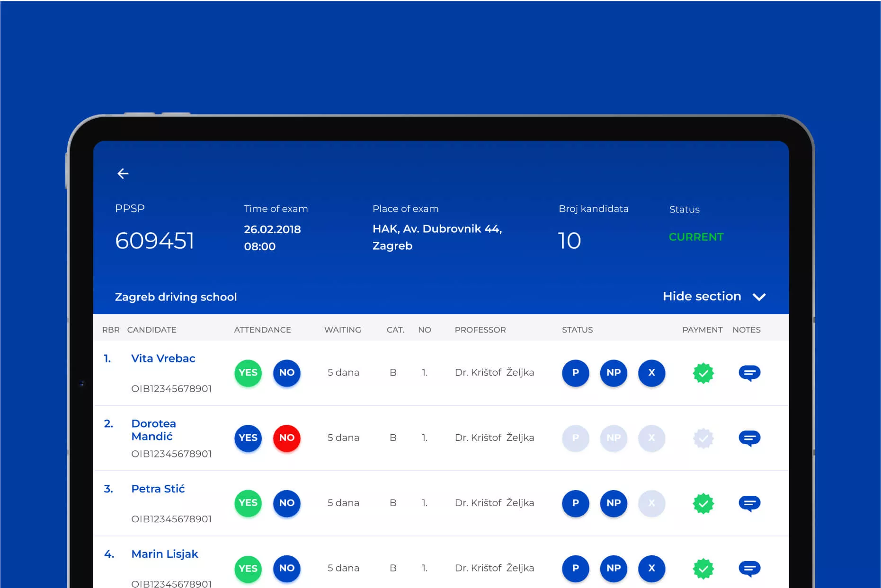Toggle Petra Stić attendance to NO
881x588 pixels.
click(x=286, y=503)
